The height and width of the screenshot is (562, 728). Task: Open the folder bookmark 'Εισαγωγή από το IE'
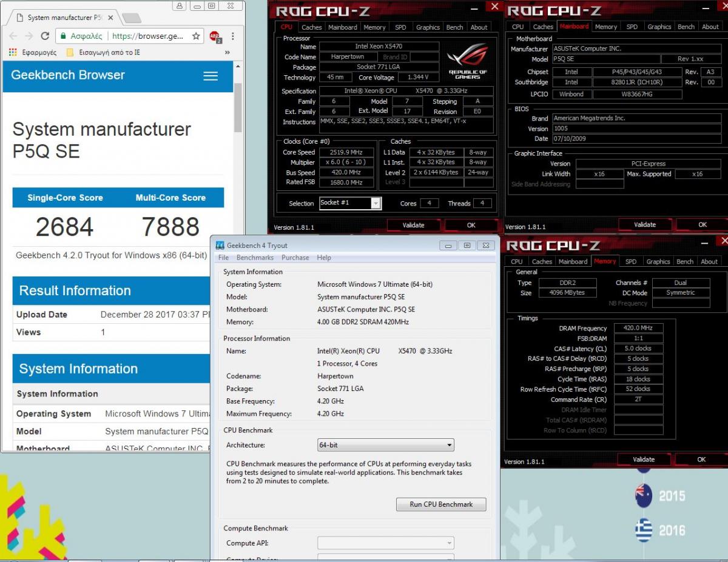pyautogui.click(x=103, y=53)
